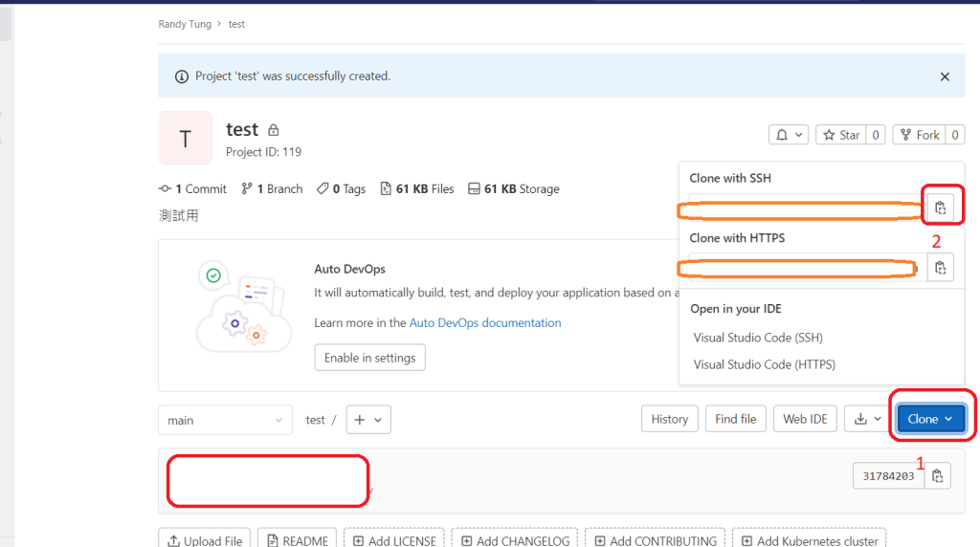Open in Visual Studio Code (SSH)

[x=758, y=338]
